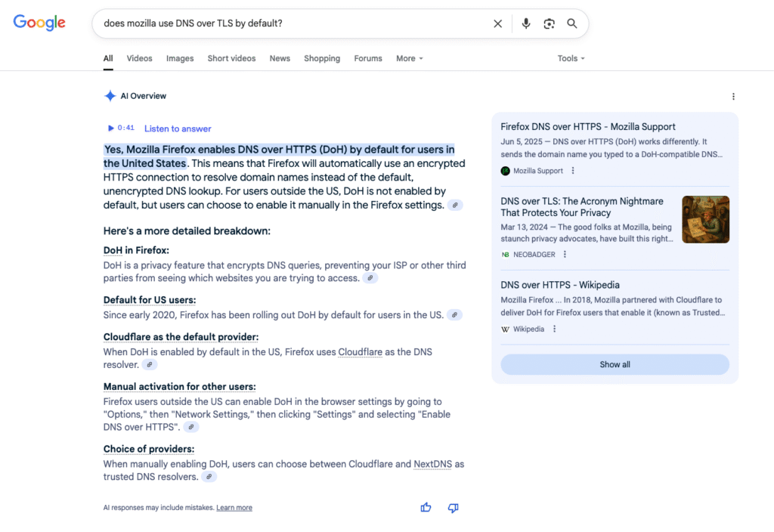Open source link icon after Cloudflare resolver text
The width and height of the screenshot is (774, 532).
pyautogui.click(x=150, y=365)
